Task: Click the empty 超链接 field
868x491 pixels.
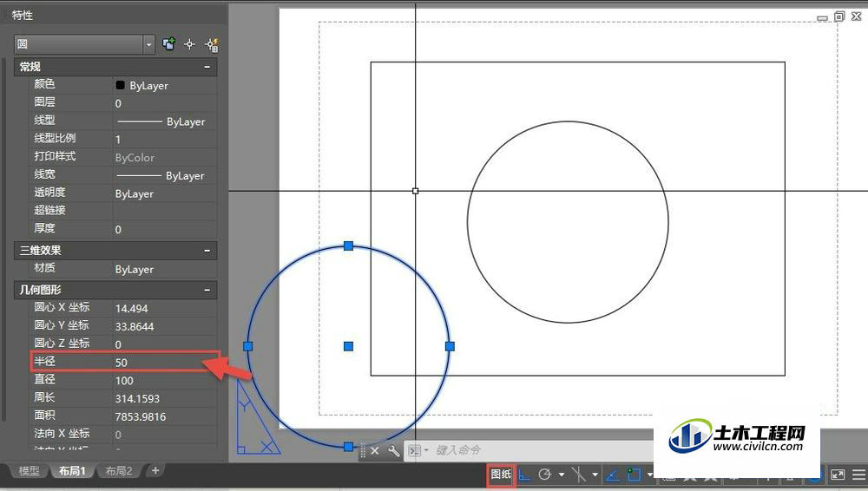Action: coord(165,211)
